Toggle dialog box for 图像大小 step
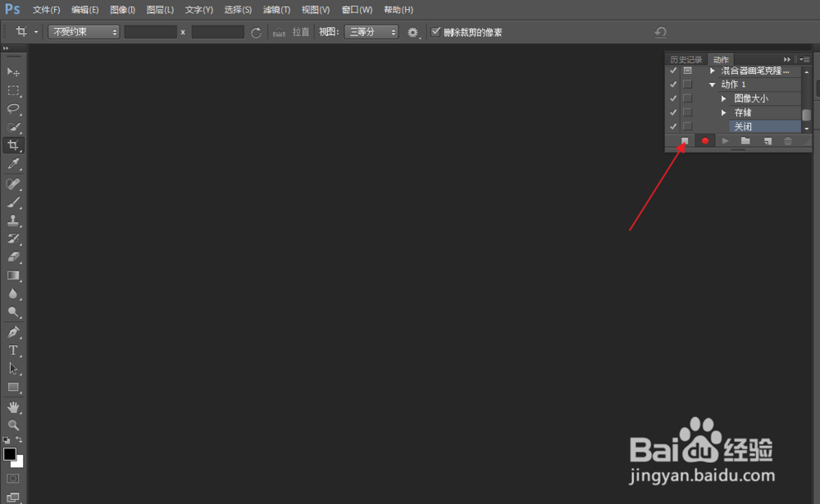The image size is (820, 504). [687, 98]
